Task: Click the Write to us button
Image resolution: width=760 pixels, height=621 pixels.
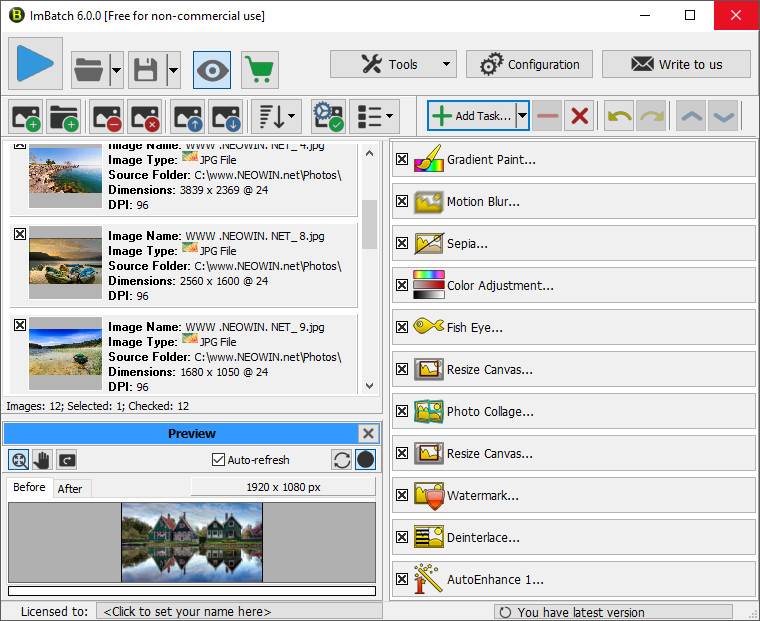Action: [x=677, y=64]
